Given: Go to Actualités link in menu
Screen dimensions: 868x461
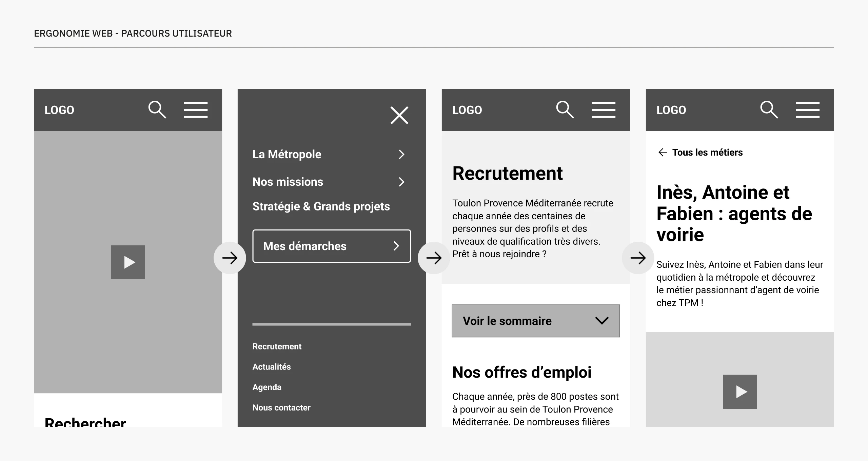Looking at the screenshot, I should (272, 367).
